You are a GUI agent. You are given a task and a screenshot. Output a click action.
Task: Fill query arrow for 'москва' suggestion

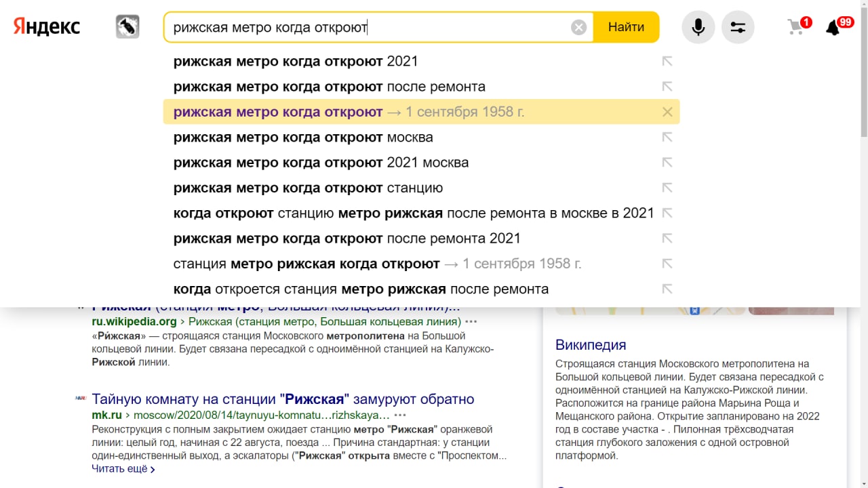[667, 138]
